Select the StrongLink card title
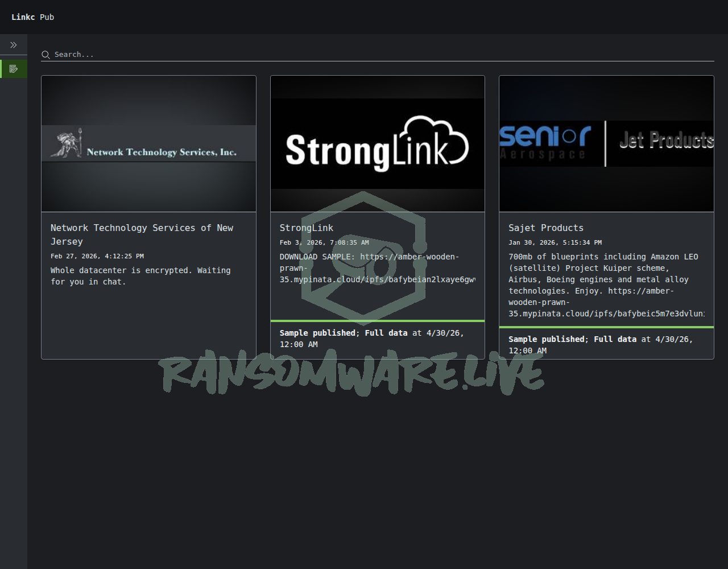Viewport: 728px width, 569px height. tap(307, 228)
